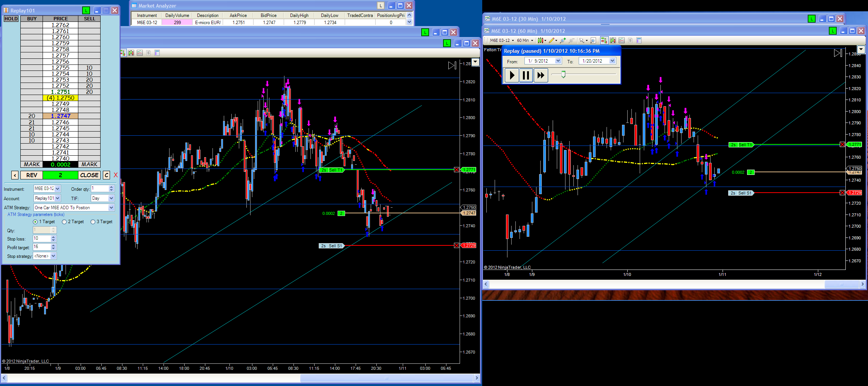Click the Play button in Replay control
The width and height of the screenshot is (868, 386).
pyautogui.click(x=512, y=75)
